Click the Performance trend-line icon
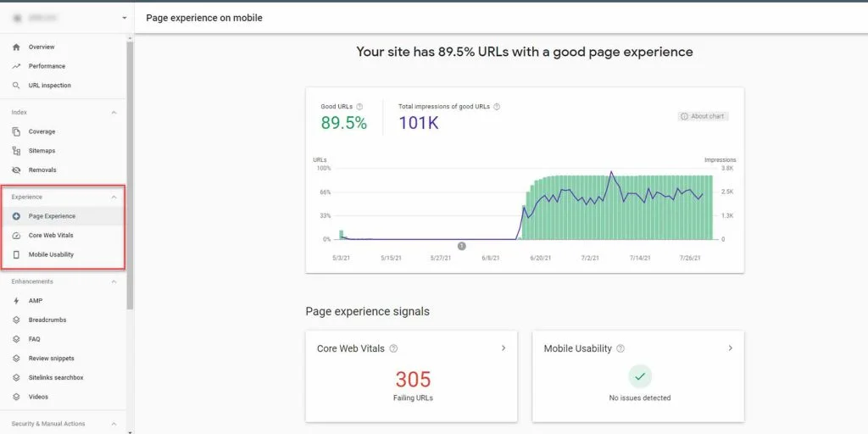The width and height of the screenshot is (868, 434). pos(16,66)
